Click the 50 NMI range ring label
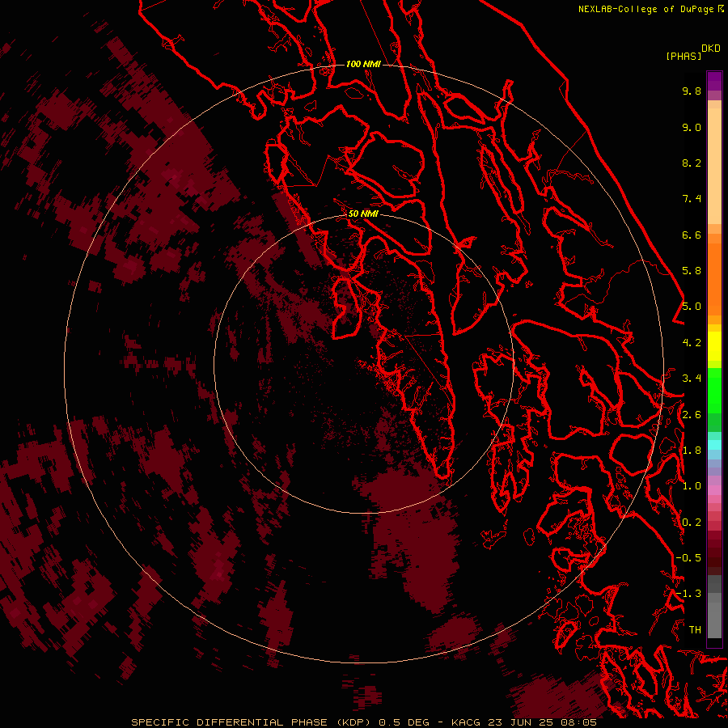The height and width of the screenshot is (728, 728). pyautogui.click(x=363, y=214)
